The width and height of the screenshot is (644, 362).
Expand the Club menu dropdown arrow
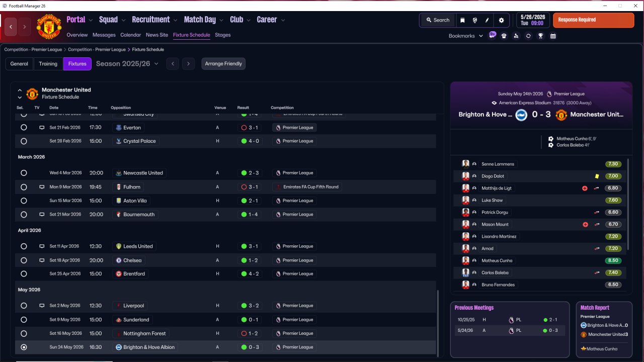pyautogui.click(x=249, y=20)
